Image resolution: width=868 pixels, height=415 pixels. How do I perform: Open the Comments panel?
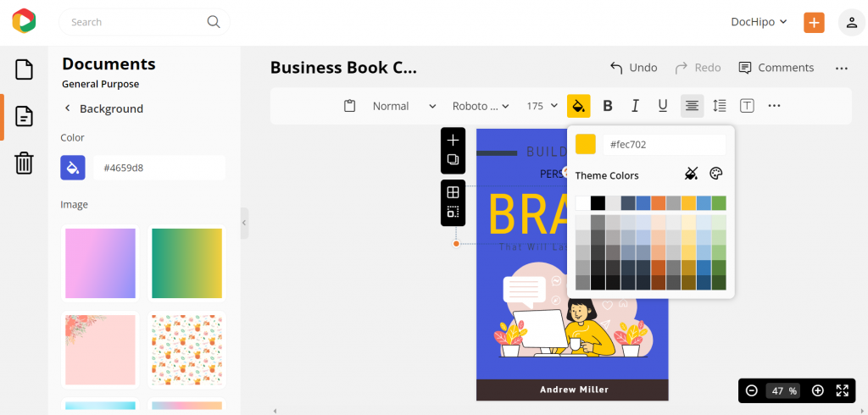pyautogui.click(x=776, y=68)
